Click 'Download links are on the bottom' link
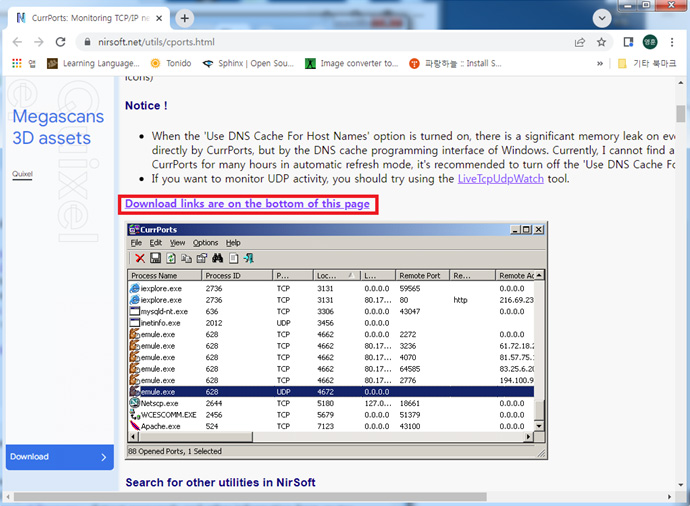 coord(247,204)
